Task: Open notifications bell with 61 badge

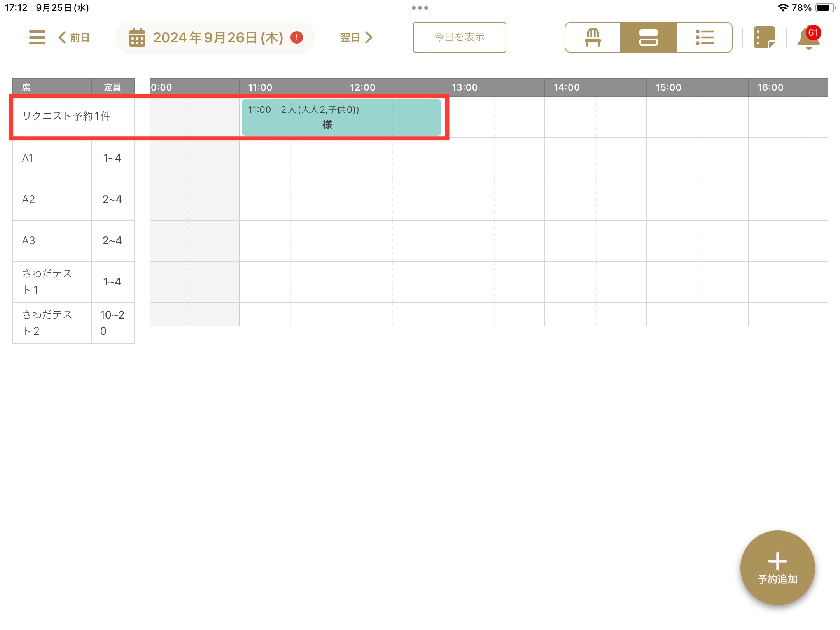Action: [808, 38]
